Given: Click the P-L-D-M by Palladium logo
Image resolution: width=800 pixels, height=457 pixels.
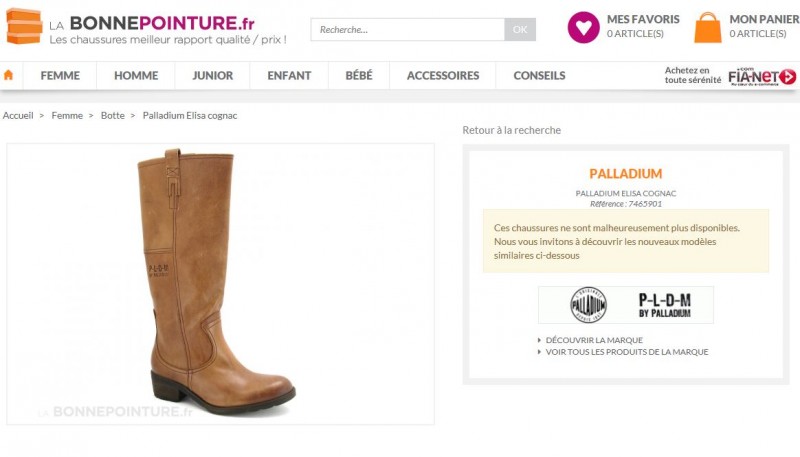Looking at the screenshot, I should pyautogui.click(x=664, y=305).
